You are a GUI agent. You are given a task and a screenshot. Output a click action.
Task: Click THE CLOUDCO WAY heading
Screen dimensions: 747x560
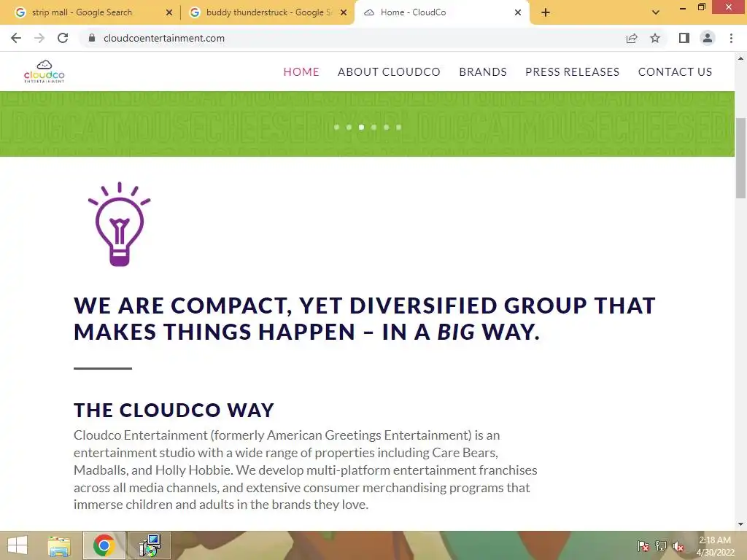174,410
